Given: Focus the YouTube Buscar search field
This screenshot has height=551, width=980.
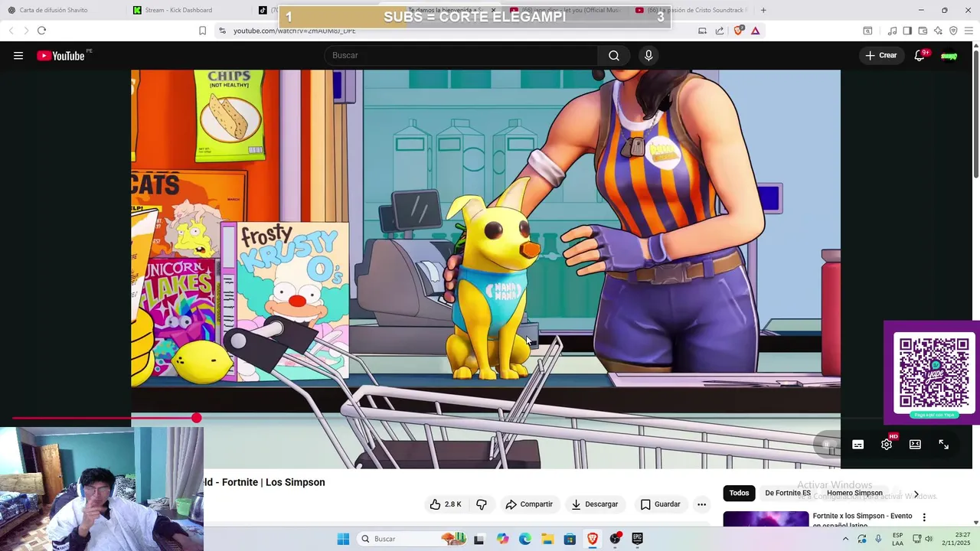Looking at the screenshot, I should click(461, 55).
